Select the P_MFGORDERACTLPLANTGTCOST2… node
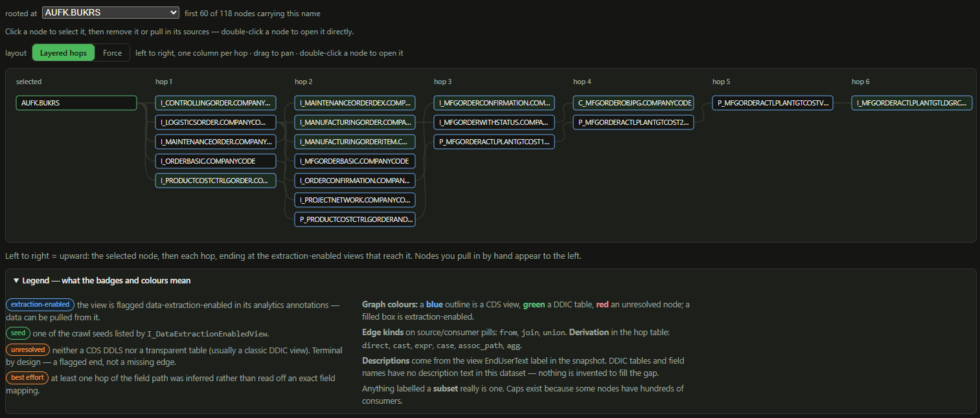 click(633, 122)
